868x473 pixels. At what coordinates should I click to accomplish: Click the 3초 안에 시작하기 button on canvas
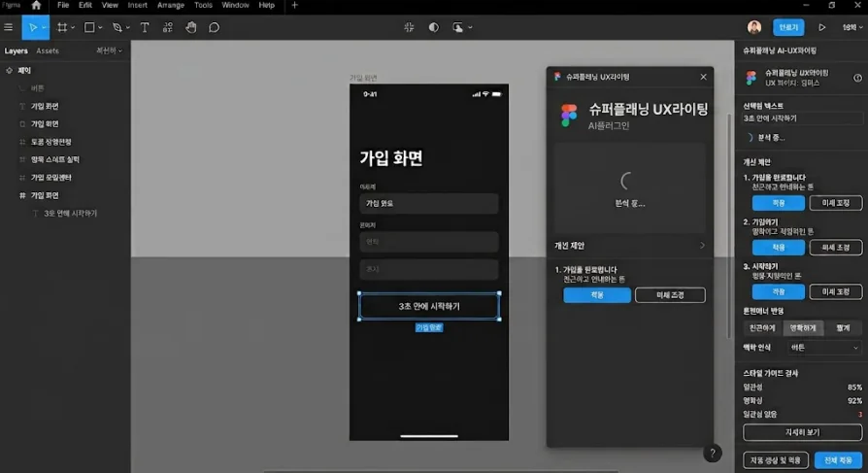429,306
